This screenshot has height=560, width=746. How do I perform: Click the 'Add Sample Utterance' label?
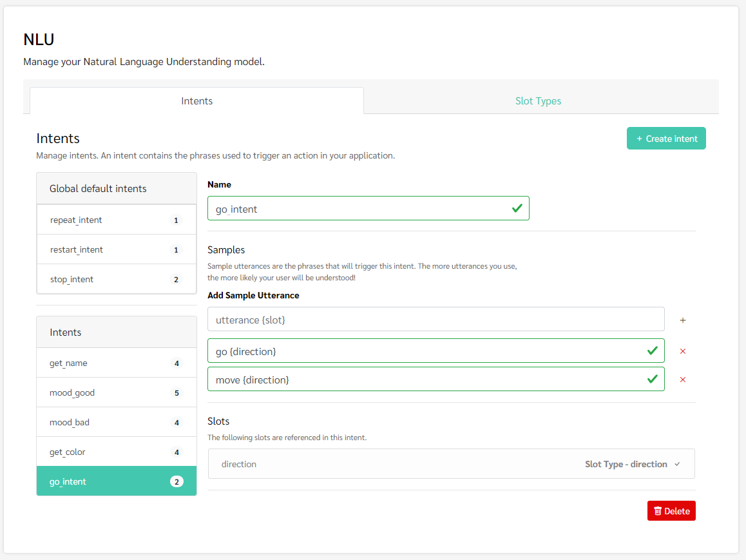pyautogui.click(x=253, y=295)
